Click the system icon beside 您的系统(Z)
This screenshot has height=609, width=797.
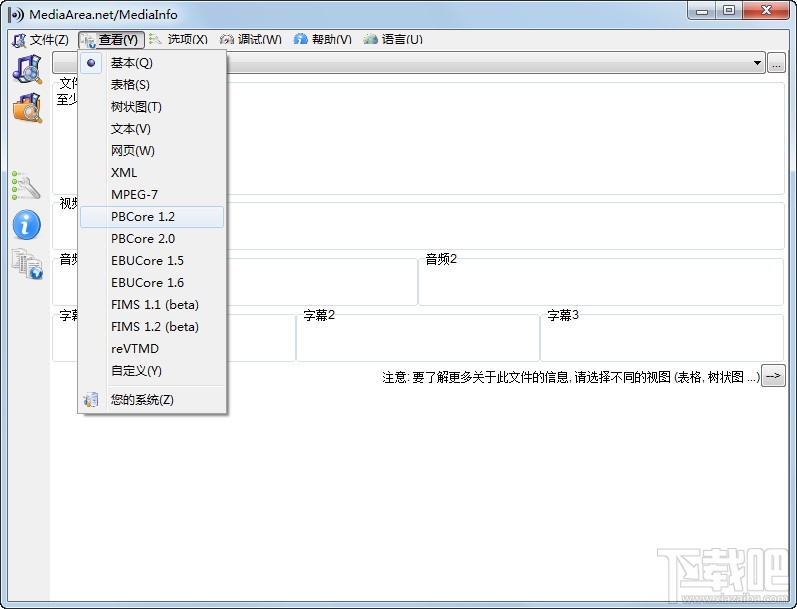(91, 400)
